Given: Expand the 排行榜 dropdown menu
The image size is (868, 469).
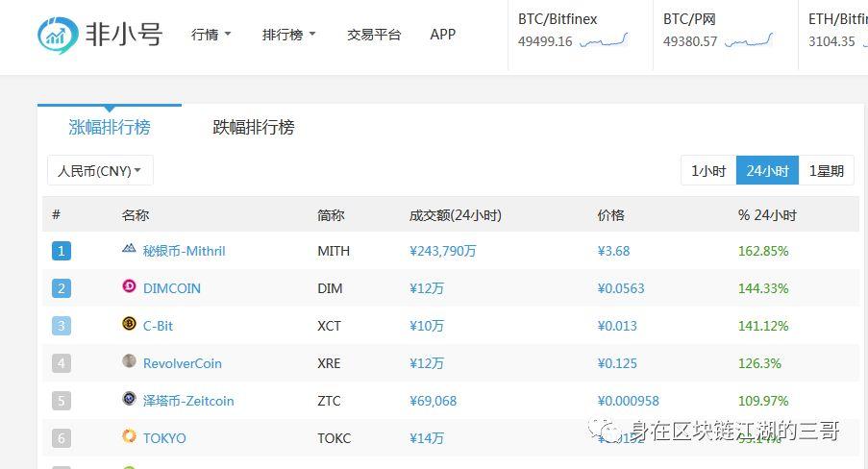Looking at the screenshot, I should 289,35.
